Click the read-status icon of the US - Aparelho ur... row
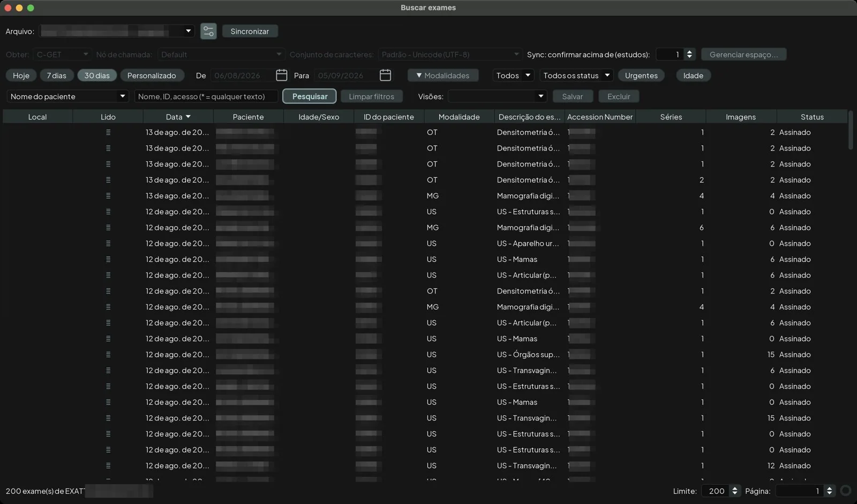Image resolution: width=857 pixels, height=504 pixels. click(108, 244)
